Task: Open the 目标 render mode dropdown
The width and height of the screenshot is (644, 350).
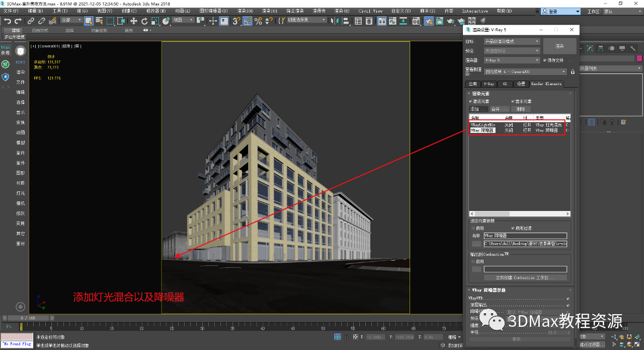Action: (x=512, y=41)
